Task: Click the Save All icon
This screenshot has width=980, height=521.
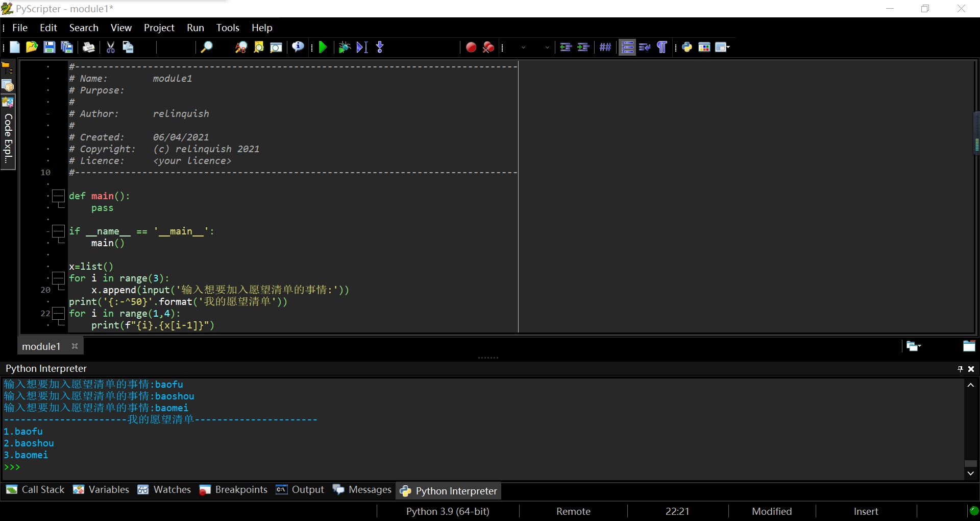Action: [67, 48]
